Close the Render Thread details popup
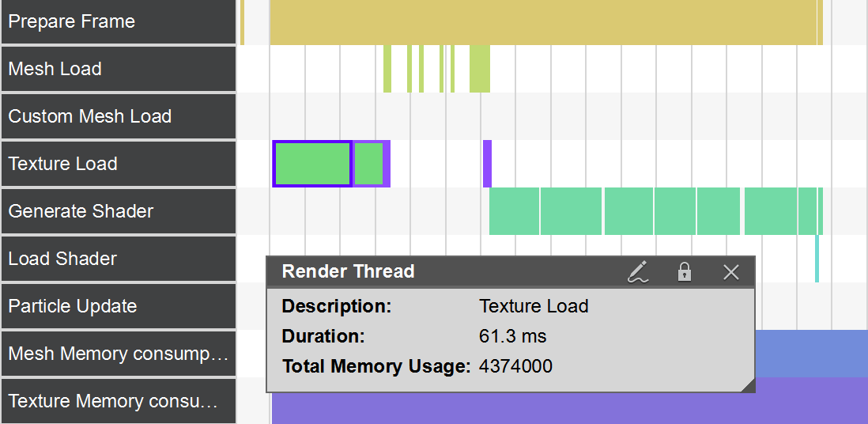This screenshot has height=424, width=868. 731,272
